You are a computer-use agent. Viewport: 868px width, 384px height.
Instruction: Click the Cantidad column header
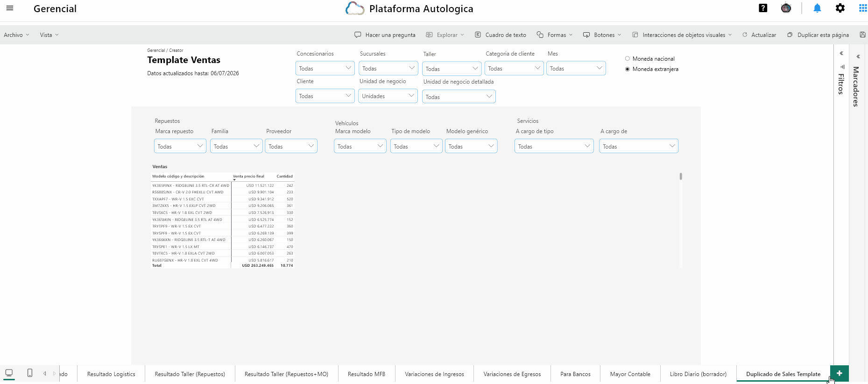tap(284, 176)
